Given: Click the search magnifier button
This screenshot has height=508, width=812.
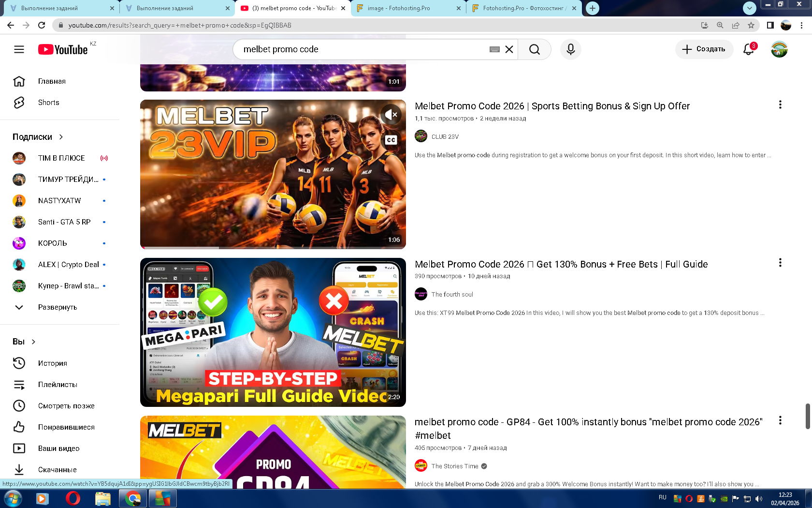Looking at the screenshot, I should point(534,49).
